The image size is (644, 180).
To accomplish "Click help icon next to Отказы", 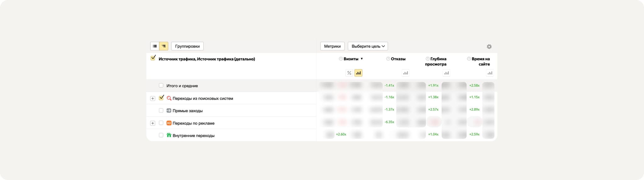I will (388, 59).
